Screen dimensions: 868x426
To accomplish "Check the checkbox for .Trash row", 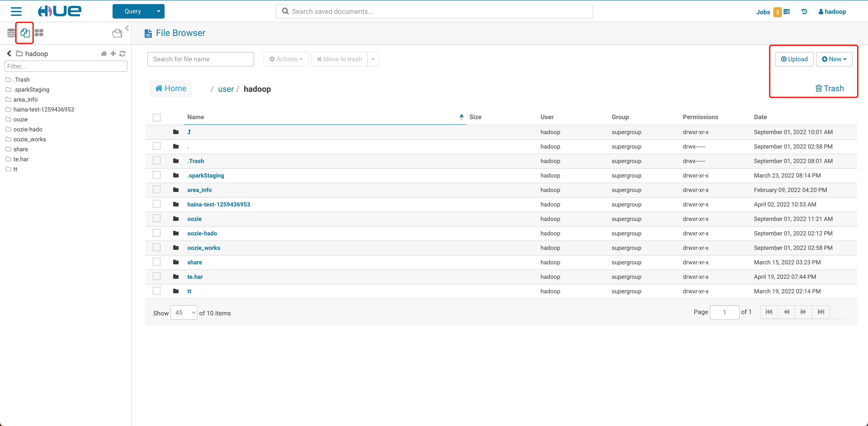I will tap(157, 160).
